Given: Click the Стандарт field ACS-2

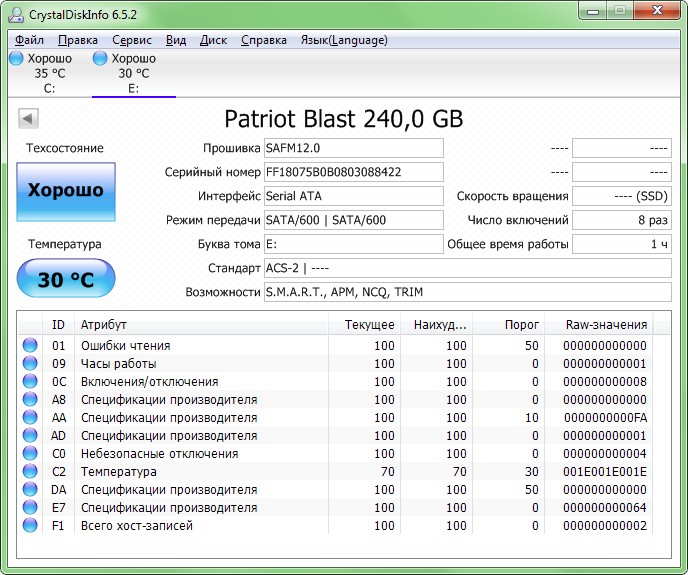Looking at the screenshot, I should point(468,268).
